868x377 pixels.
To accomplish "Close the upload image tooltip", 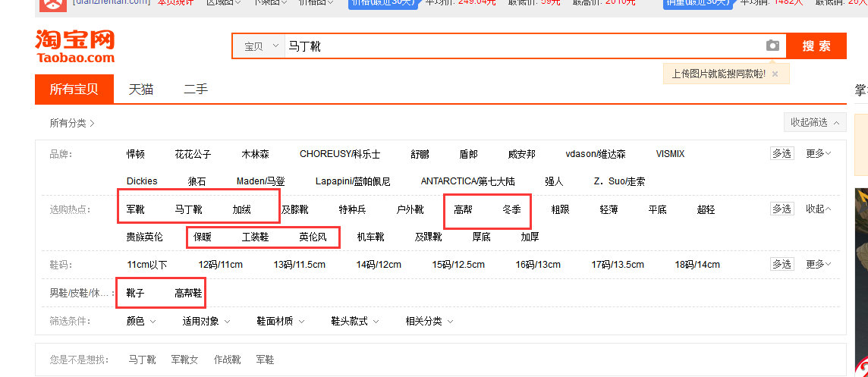I will 775,74.
